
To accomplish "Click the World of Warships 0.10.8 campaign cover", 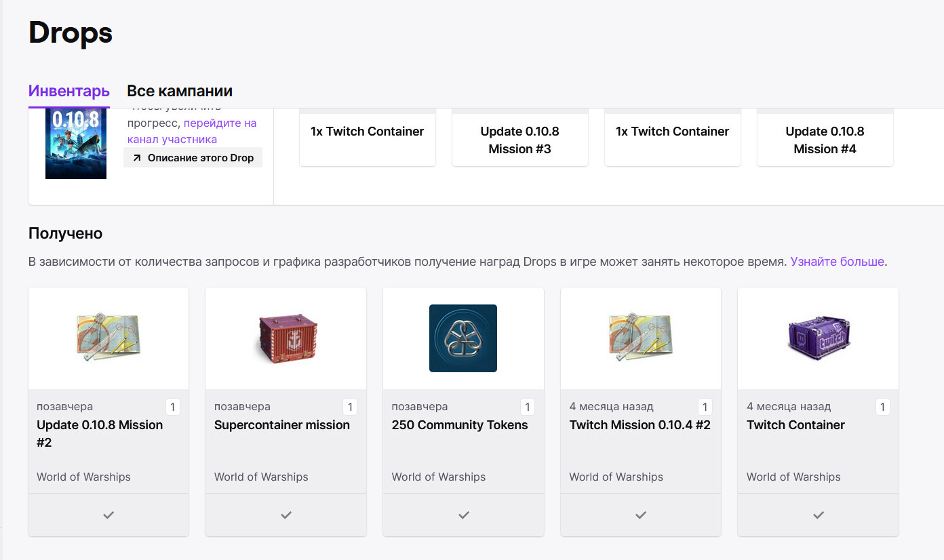I will click(76, 143).
